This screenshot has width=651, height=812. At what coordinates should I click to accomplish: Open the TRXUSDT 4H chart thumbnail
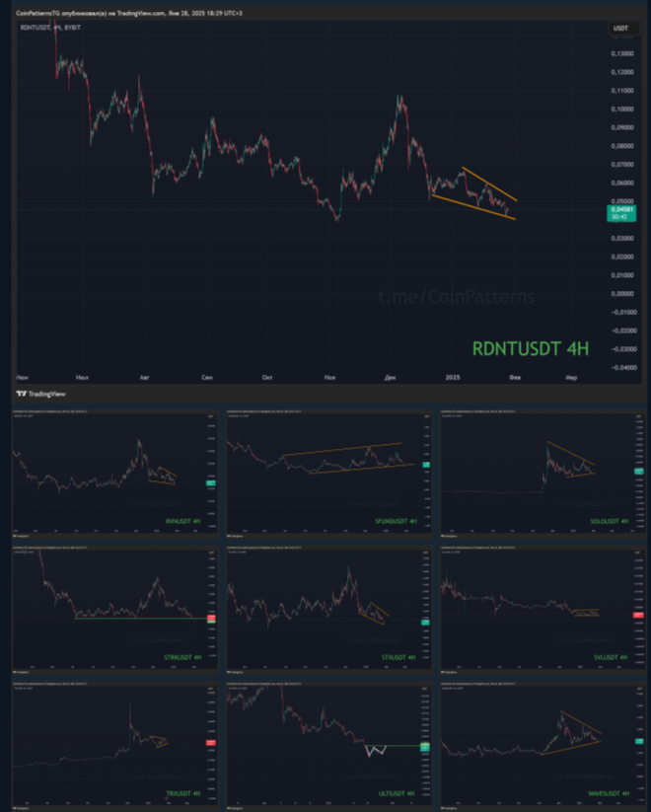114,746
